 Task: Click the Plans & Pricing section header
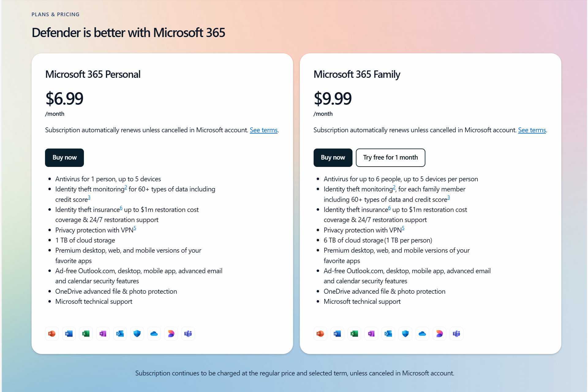coord(56,14)
